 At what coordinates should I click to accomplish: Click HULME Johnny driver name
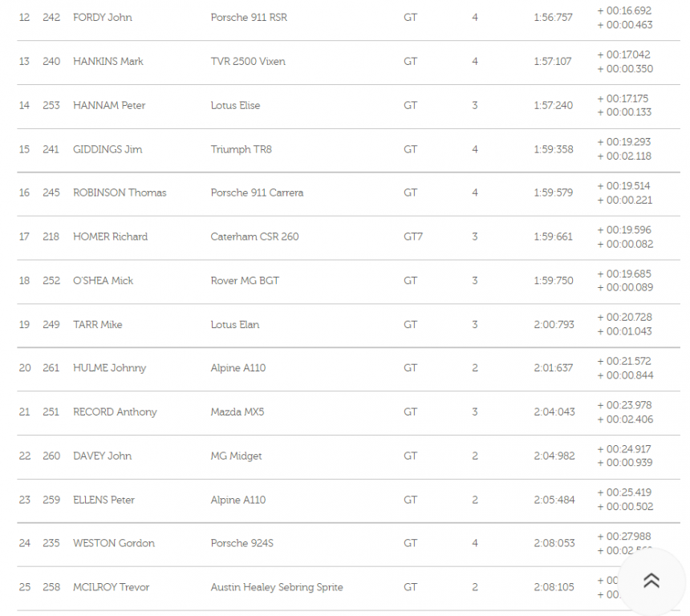coord(109,369)
